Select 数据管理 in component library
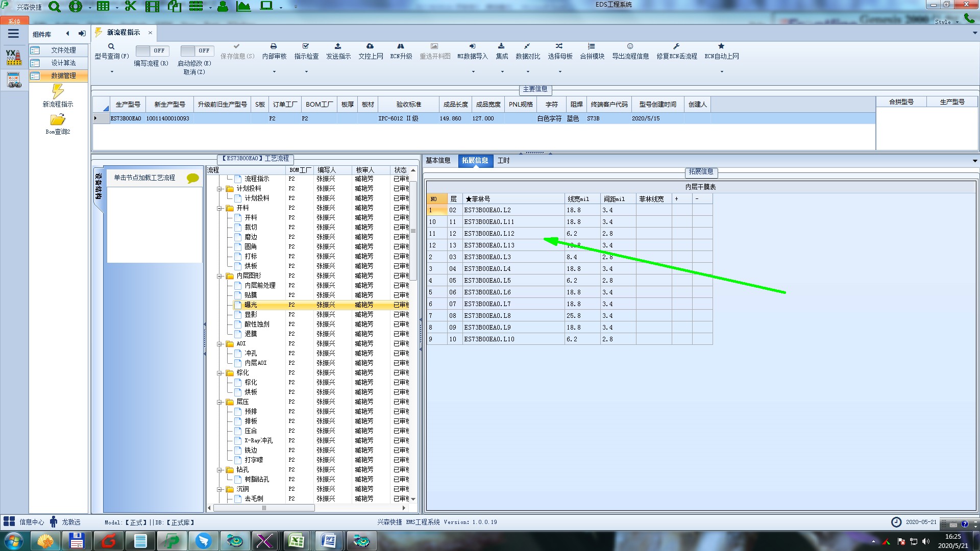Viewport: 980px width, 551px height. (x=63, y=76)
